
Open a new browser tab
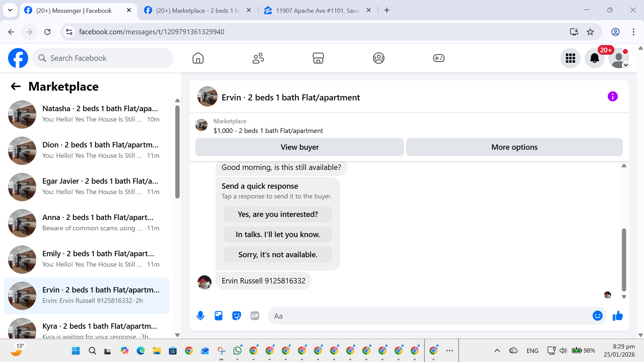click(387, 10)
